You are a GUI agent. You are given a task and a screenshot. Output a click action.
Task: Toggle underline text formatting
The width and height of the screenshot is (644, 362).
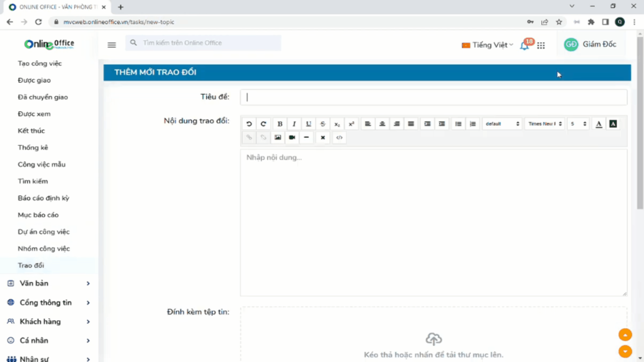(309, 124)
